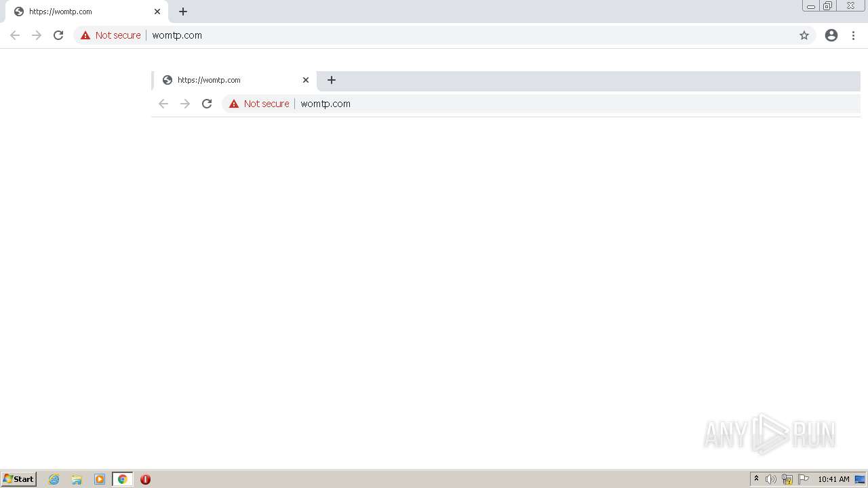
Task: Click inner page forward arrow
Action: 185,104
